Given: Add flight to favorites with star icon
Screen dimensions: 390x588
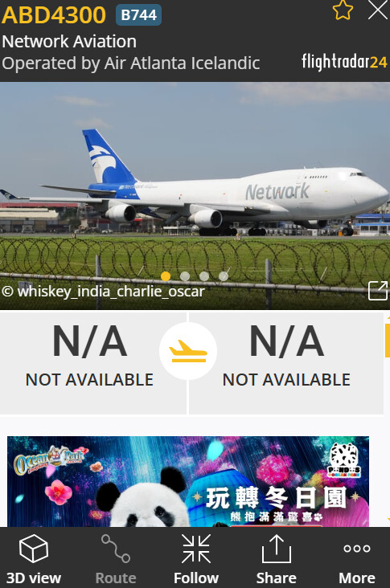Looking at the screenshot, I should coord(343,10).
